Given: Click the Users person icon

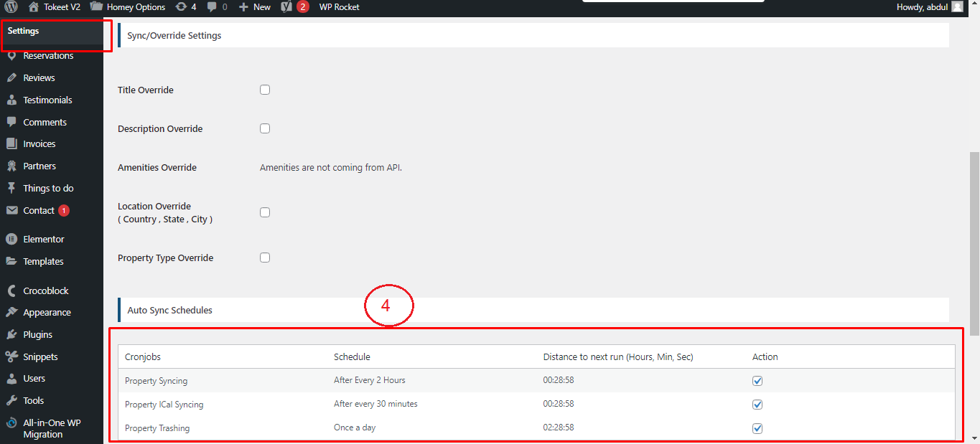Looking at the screenshot, I should coord(11,379).
